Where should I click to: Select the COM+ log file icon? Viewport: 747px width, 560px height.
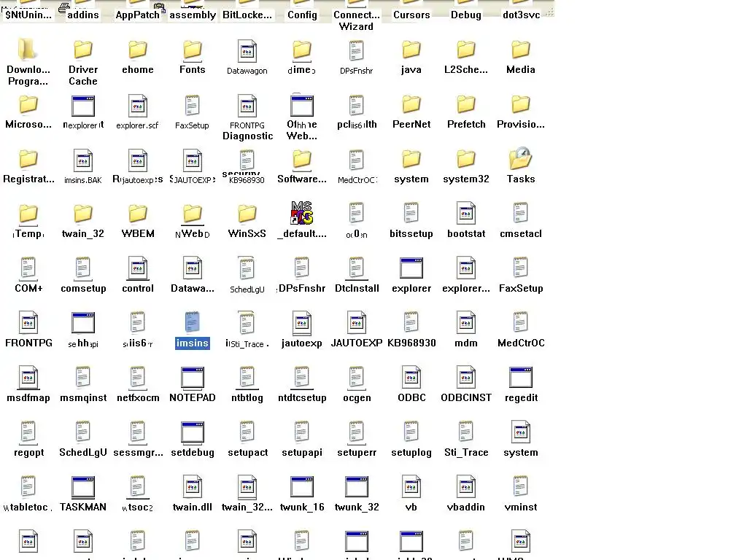(28, 268)
